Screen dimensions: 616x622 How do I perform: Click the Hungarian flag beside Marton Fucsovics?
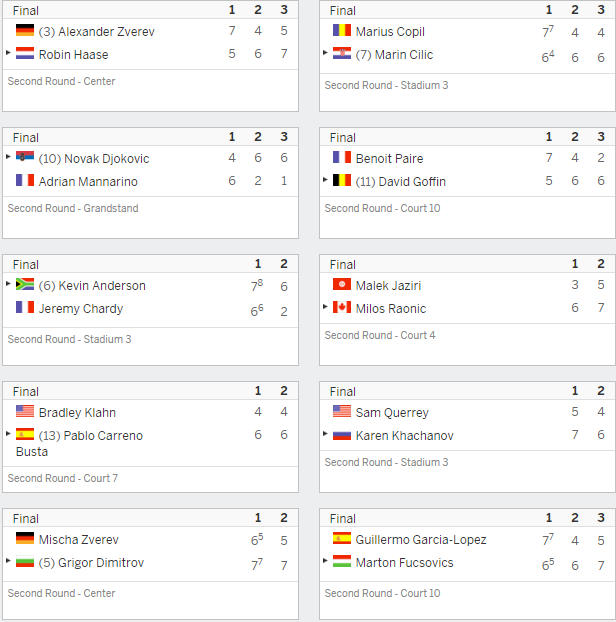pyautogui.click(x=342, y=561)
